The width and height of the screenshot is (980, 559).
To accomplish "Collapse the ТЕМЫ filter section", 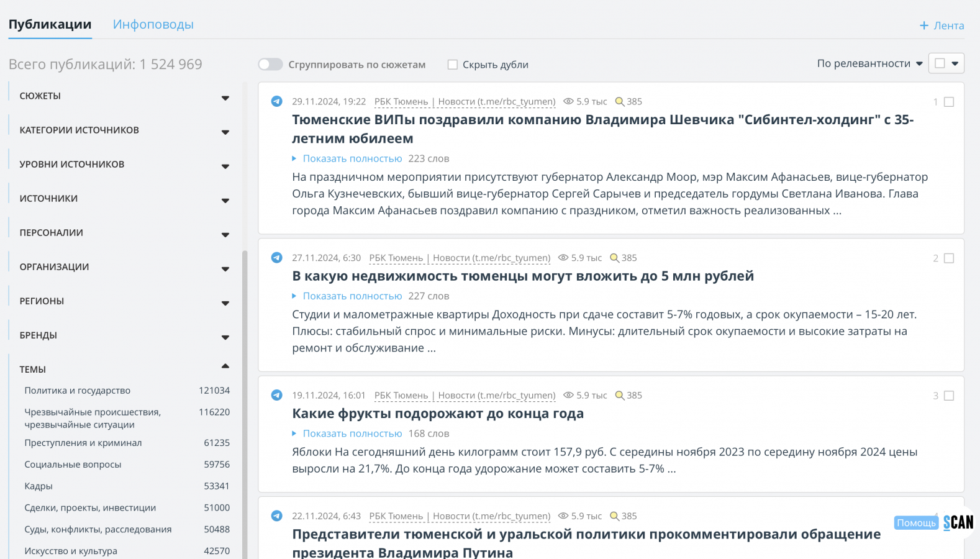I will click(x=225, y=366).
